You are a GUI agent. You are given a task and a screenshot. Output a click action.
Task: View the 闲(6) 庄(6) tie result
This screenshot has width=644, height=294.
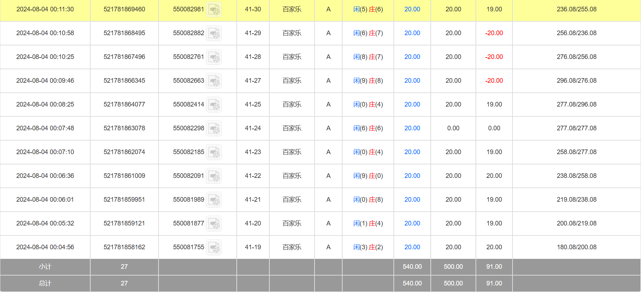point(368,128)
